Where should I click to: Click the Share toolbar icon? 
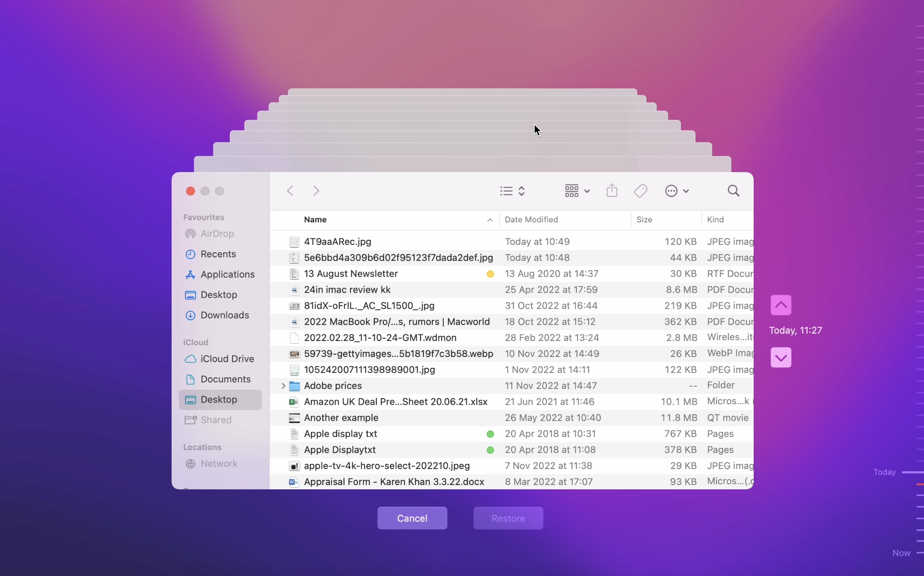612,191
